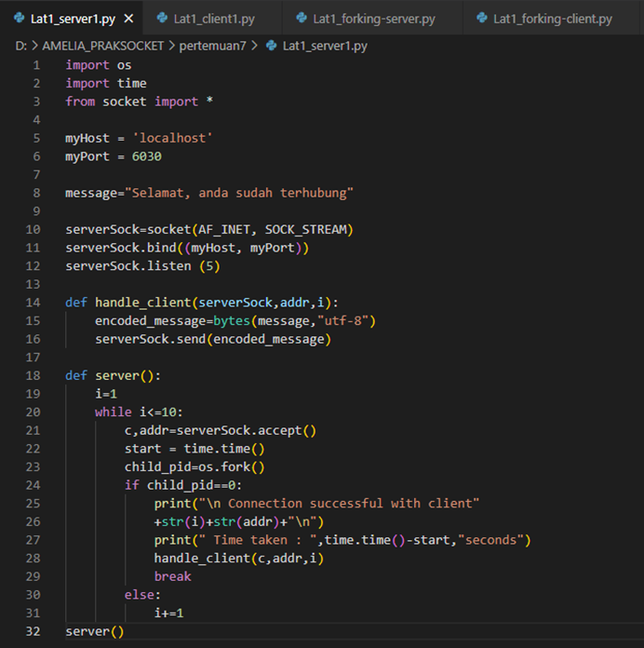
Task: Click 'serverSock.bind((myHost, myPort))' line
Action: (187, 248)
